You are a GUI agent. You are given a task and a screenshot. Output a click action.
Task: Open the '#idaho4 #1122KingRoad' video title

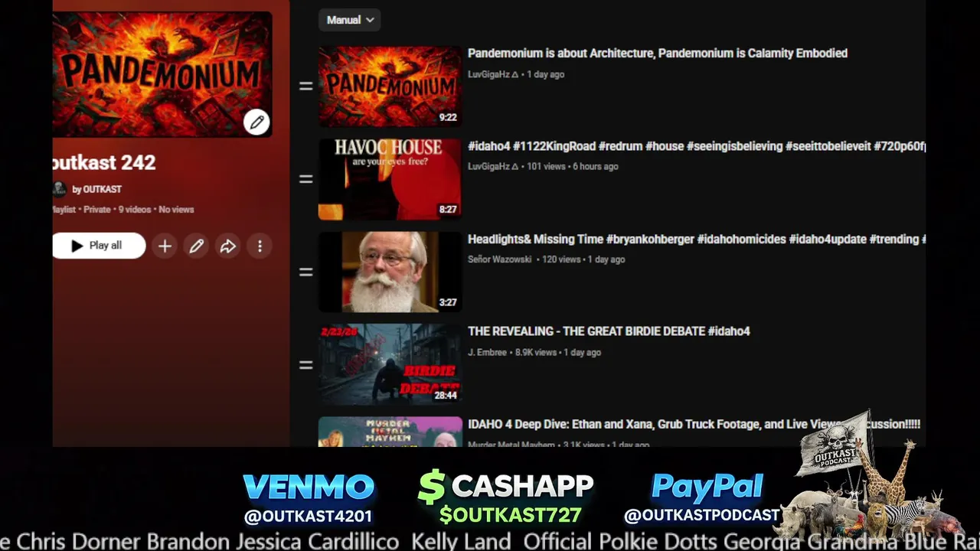click(697, 146)
